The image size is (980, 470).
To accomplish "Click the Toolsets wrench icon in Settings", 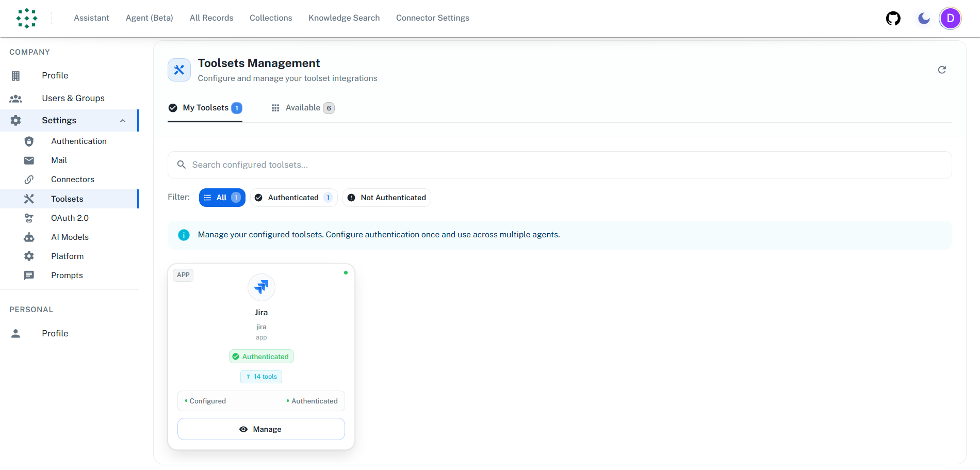I will coord(29,199).
